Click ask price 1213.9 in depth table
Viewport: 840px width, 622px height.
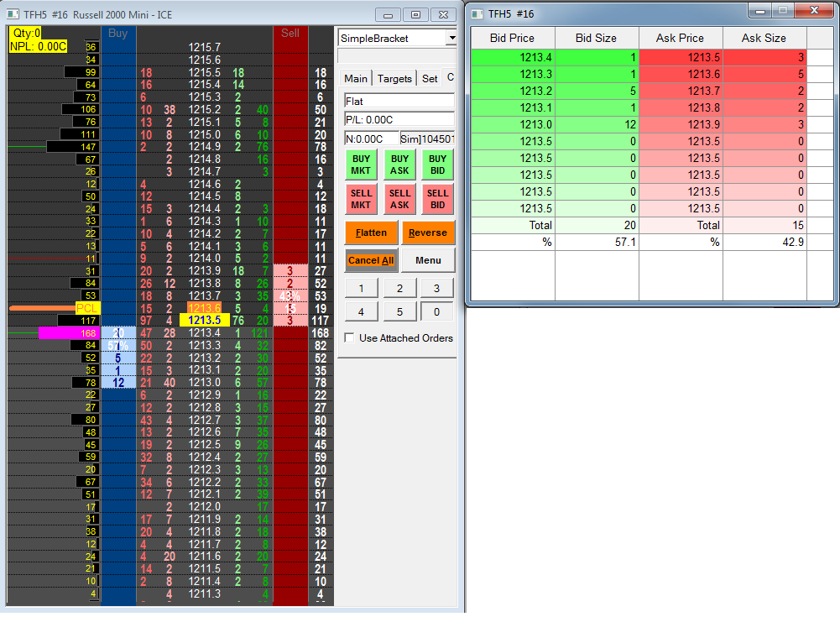681,125
